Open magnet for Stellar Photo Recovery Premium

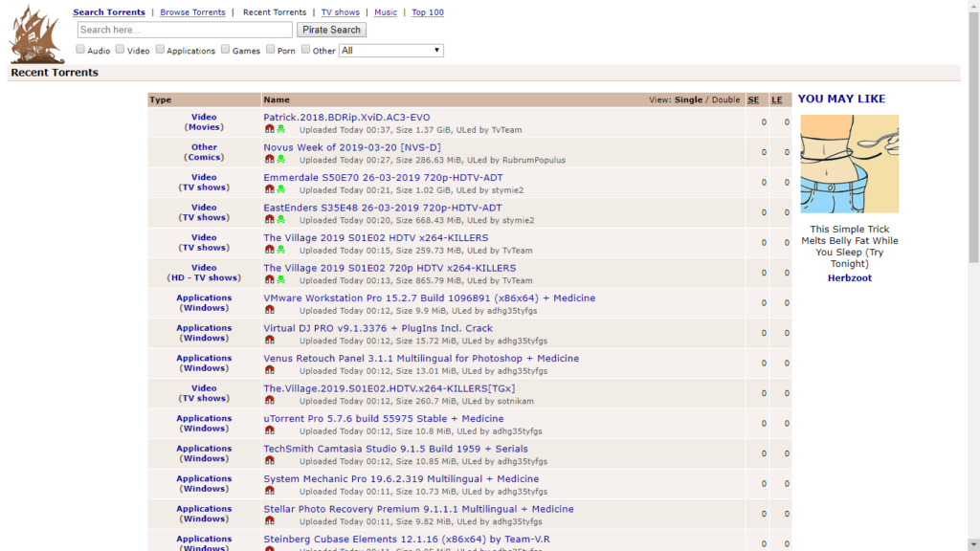(269, 520)
